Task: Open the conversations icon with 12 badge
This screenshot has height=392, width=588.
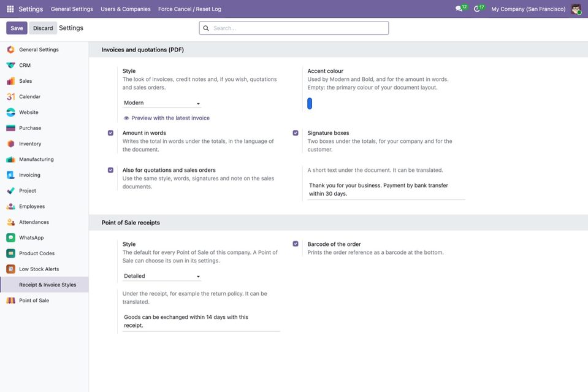Action: 460,9
